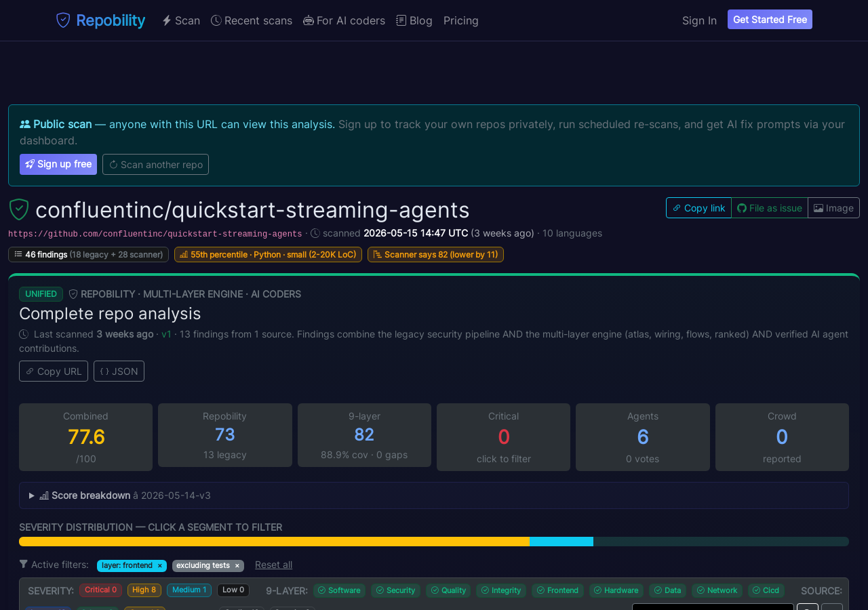Screen dimensions: 868x610
Task: Click the Combined 77.6 score card
Action: [x=85, y=437]
